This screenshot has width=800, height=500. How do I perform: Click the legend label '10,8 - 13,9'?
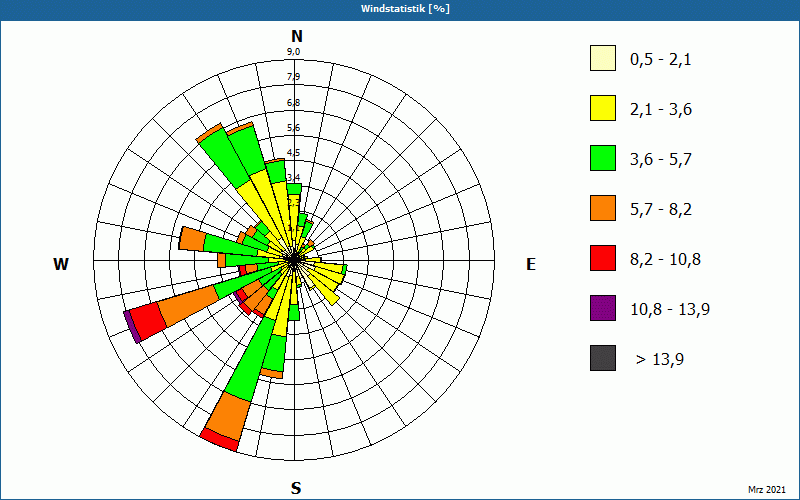(x=670, y=310)
